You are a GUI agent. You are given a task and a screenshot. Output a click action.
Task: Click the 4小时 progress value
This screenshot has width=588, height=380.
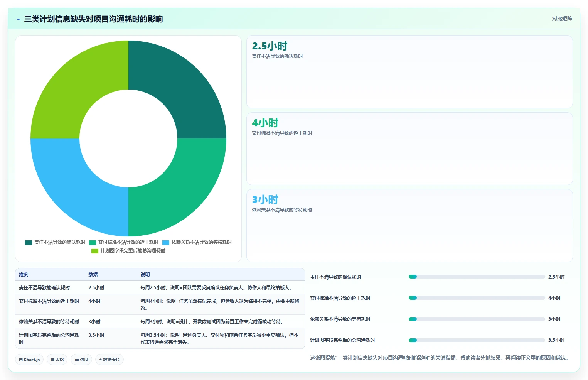point(554,298)
